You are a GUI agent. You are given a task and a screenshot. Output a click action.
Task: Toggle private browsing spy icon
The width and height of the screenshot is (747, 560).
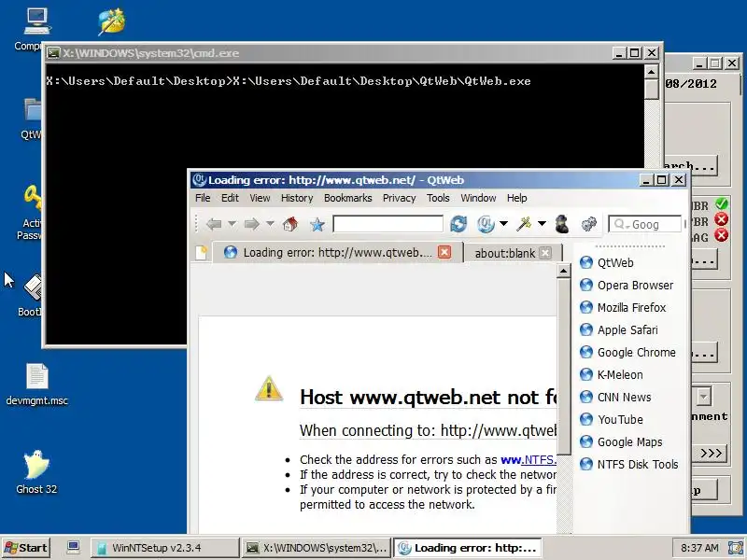tap(562, 224)
